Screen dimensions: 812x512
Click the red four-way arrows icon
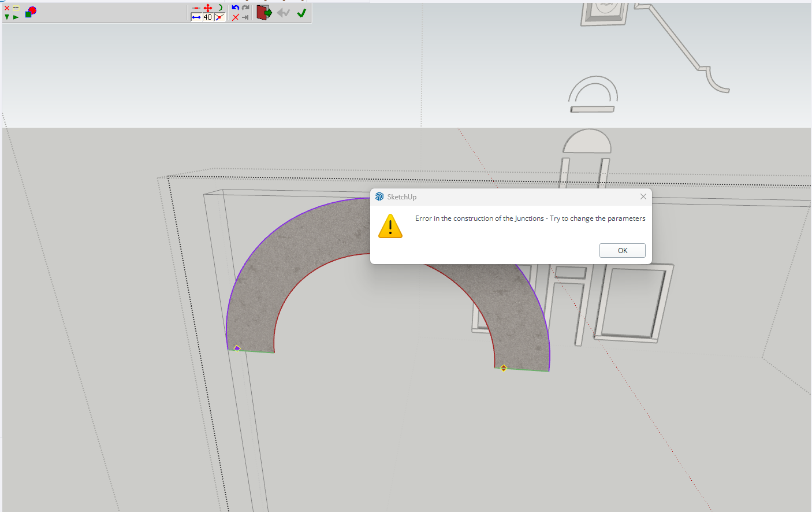coord(208,8)
